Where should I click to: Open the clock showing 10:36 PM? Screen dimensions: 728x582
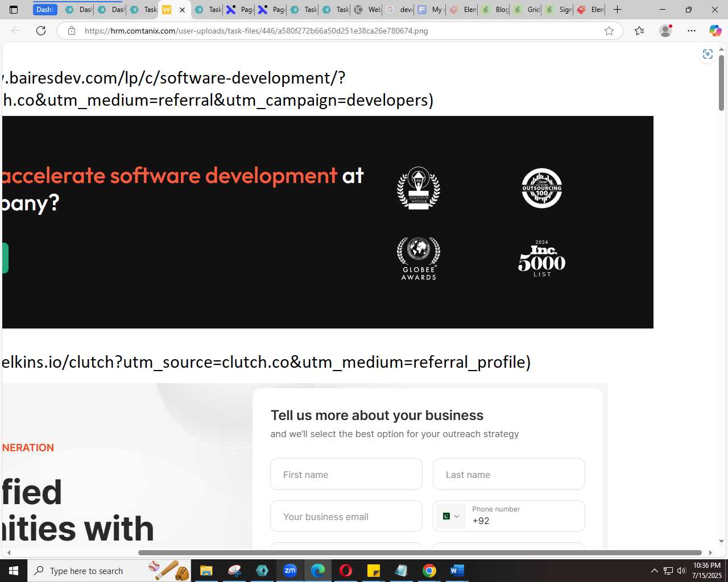(x=707, y=571)
